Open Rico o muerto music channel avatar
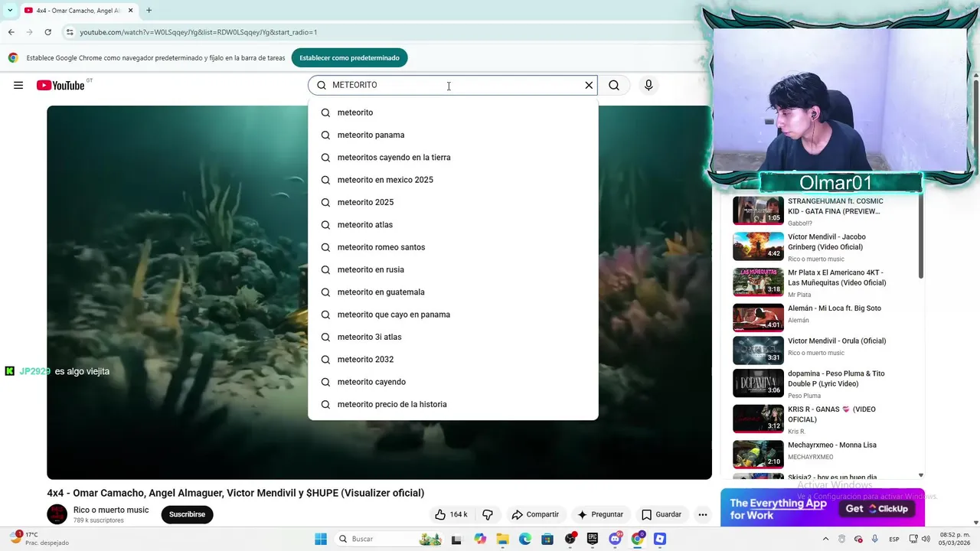Screen dimensions: 980x551 pos(57,514)
